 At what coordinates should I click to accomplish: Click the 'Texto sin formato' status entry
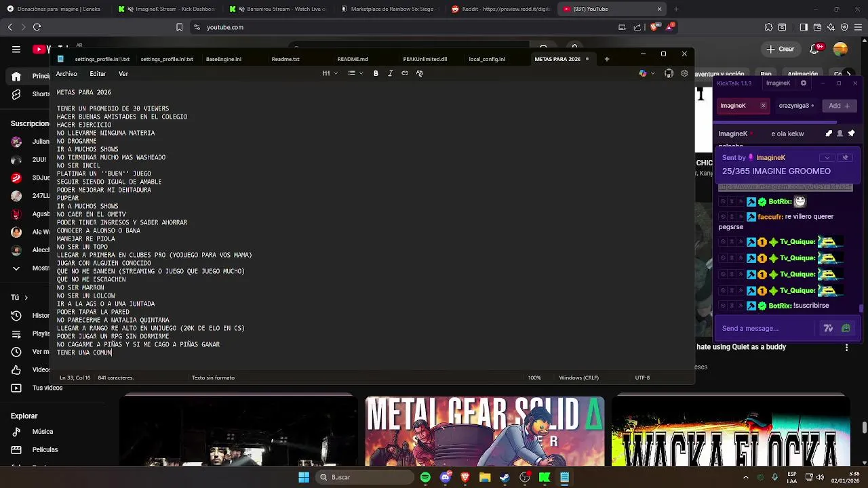(213, 378)
